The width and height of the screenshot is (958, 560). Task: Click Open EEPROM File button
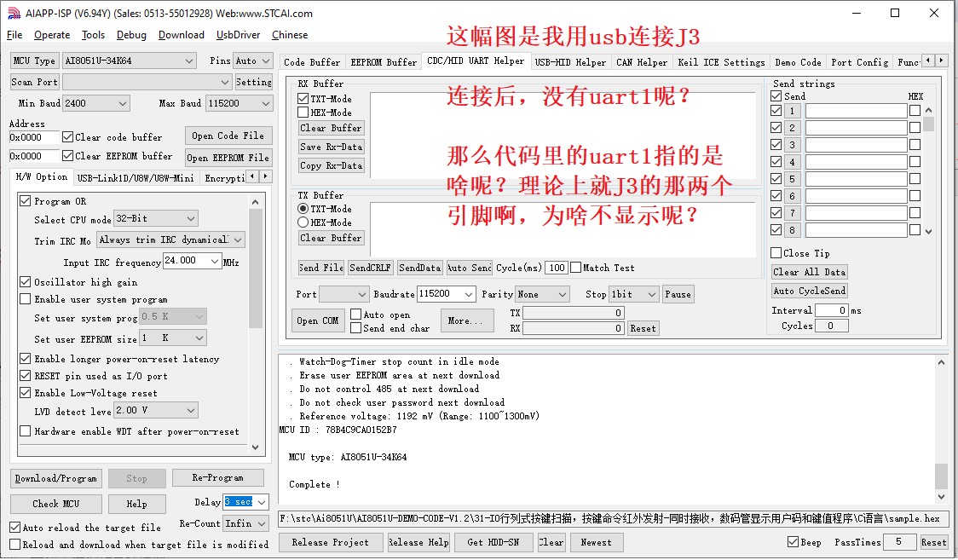point(228,158)
